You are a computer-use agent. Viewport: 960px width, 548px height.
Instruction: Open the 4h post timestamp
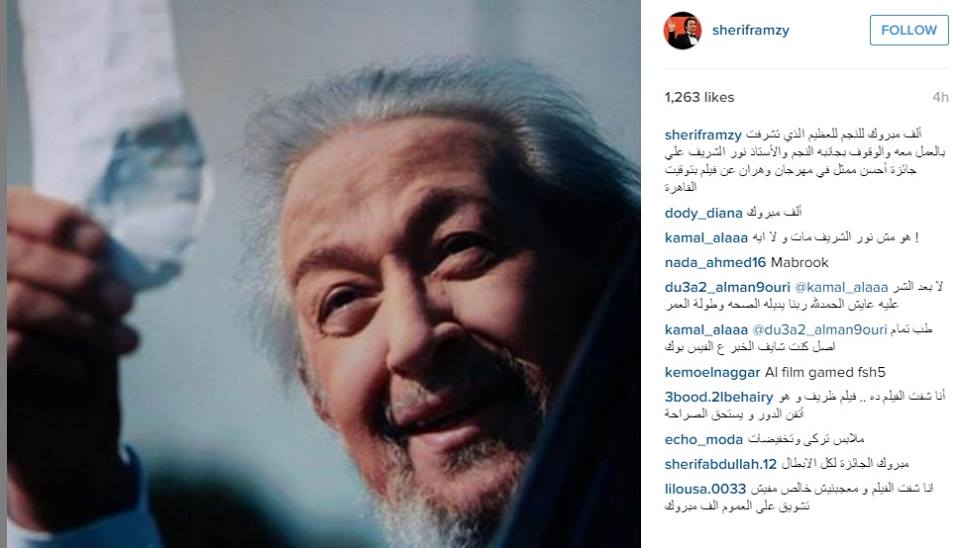click(940, 97)
